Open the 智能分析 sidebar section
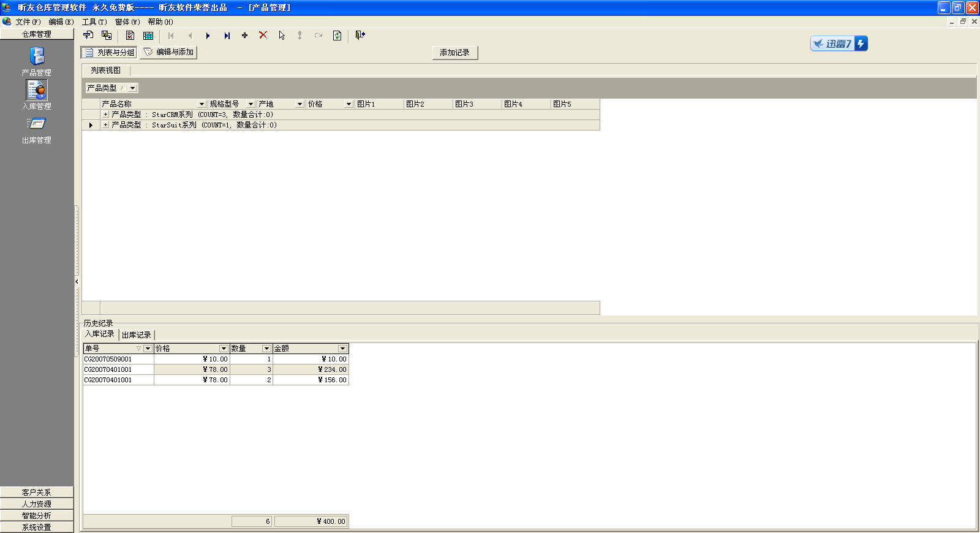This screenshot has height=533, width=980. point(37,516)
